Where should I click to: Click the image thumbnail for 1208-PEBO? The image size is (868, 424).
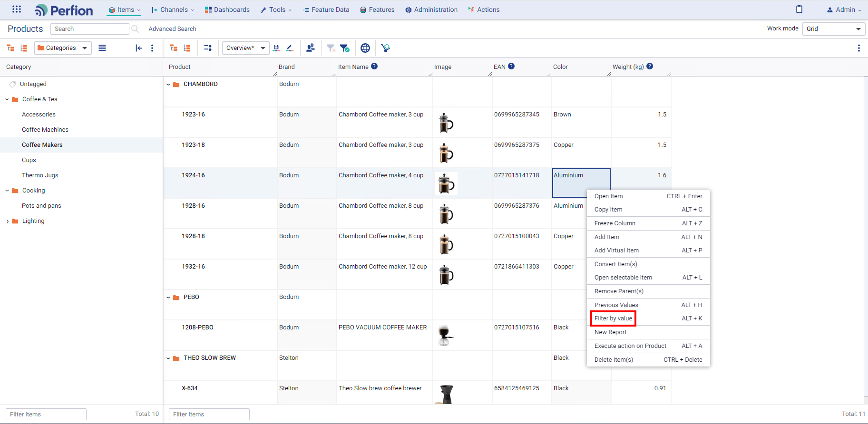click(x=446, y=336)
